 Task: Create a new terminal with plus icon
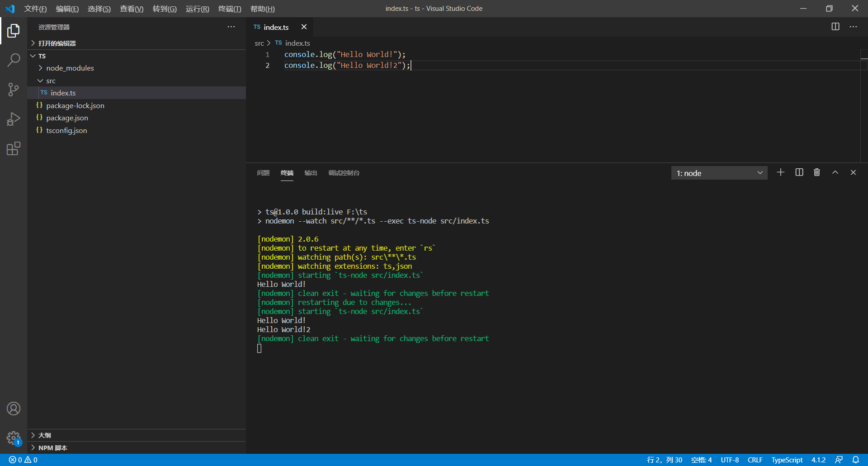(780, 172)
